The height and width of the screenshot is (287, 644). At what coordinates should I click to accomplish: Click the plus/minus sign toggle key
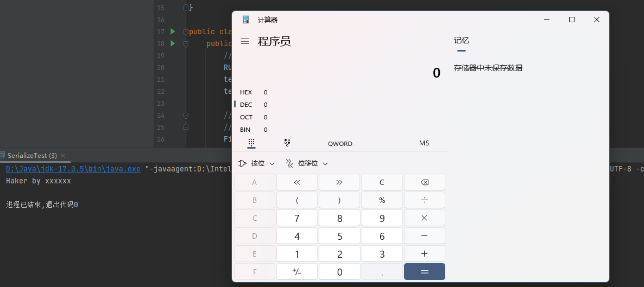point(297,271)
